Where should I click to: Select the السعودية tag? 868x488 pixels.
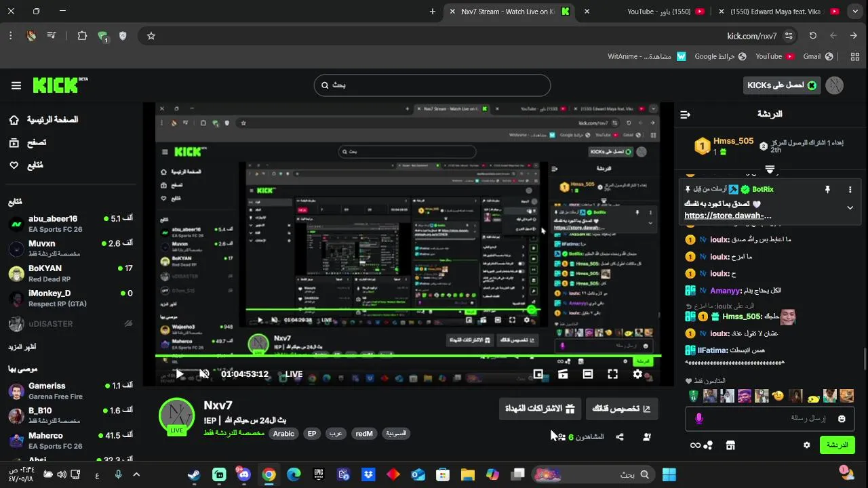(x=396, y=434)
